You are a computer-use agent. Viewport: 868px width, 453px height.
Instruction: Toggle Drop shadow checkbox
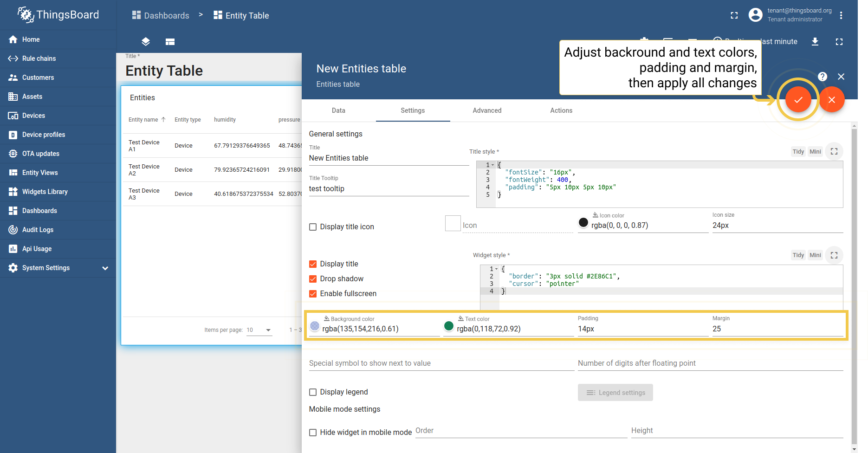pyautogui.click(x=313, y=279)
